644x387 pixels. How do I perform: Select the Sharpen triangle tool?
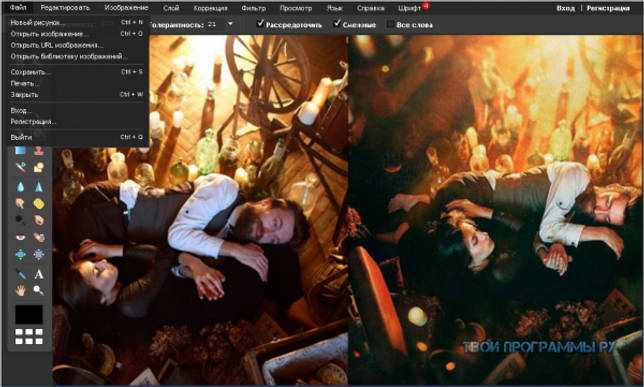pos(39,187)
